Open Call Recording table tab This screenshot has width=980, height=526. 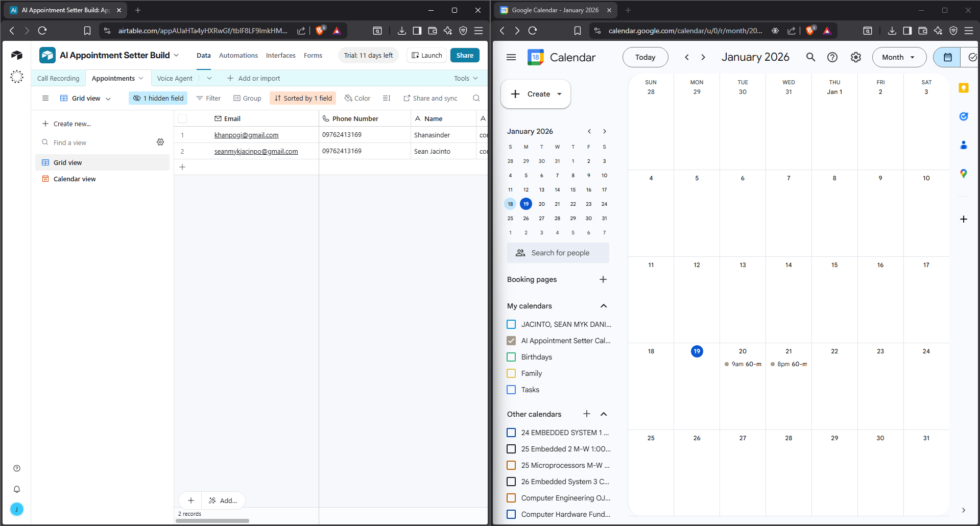(58, 78)
